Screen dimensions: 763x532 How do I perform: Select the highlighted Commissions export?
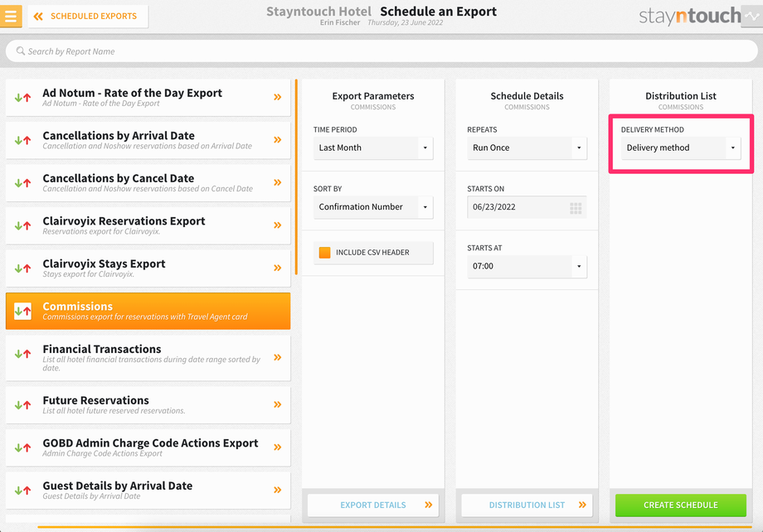[148, 312]
